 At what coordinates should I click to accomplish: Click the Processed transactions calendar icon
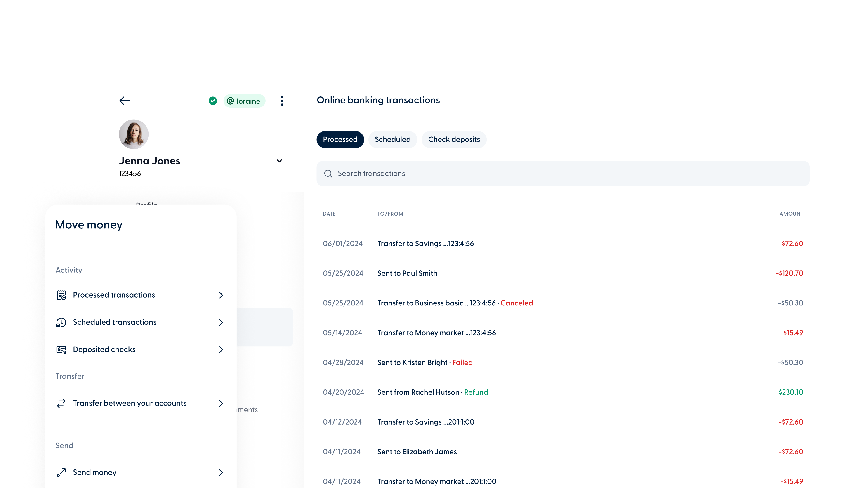61,295
